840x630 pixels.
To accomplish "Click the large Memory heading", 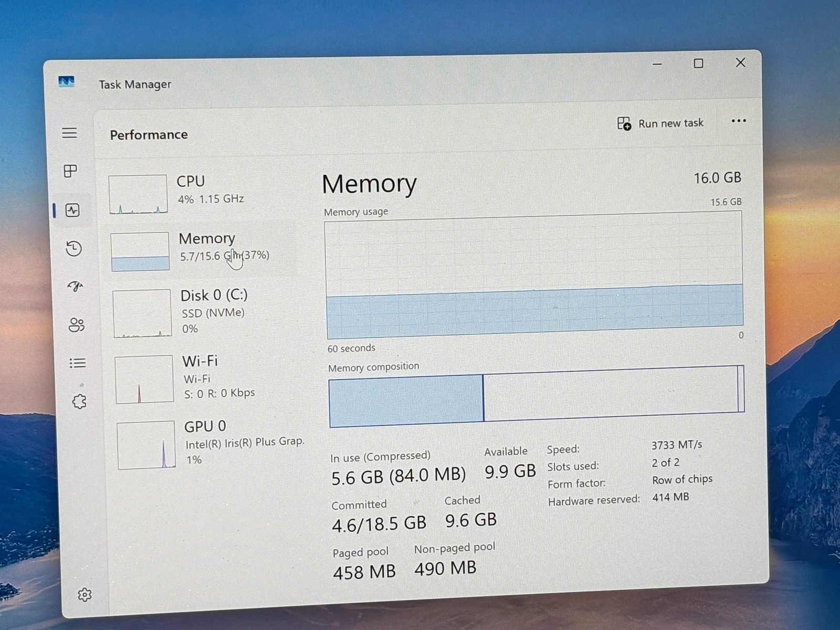I will (x=369, y=184).
